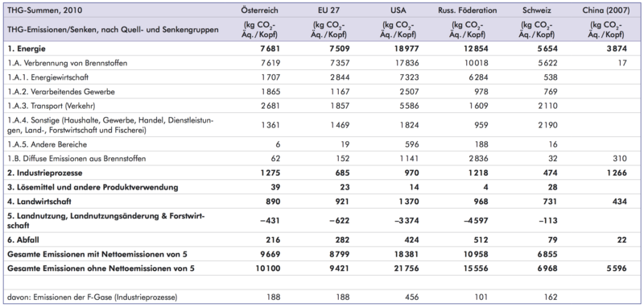Select the China (2007) column header
The width and height of the screenshot is (644, 308).
coord(606,10)
